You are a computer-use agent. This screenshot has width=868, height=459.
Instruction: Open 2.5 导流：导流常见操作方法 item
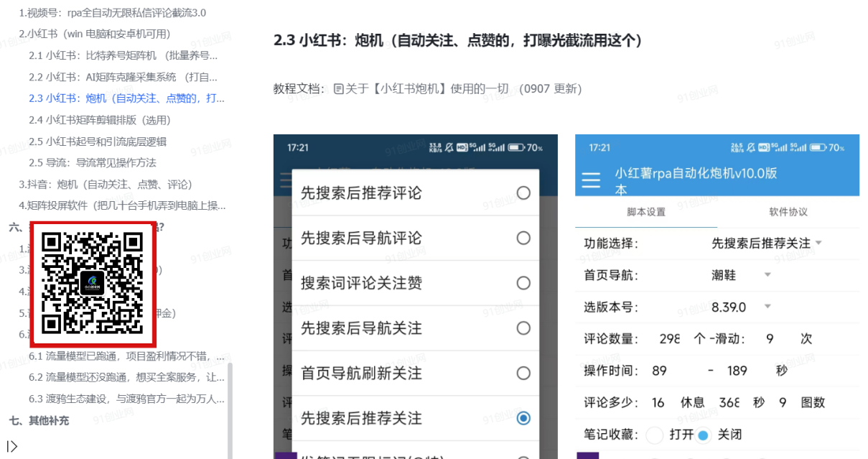tap(93, 162)
